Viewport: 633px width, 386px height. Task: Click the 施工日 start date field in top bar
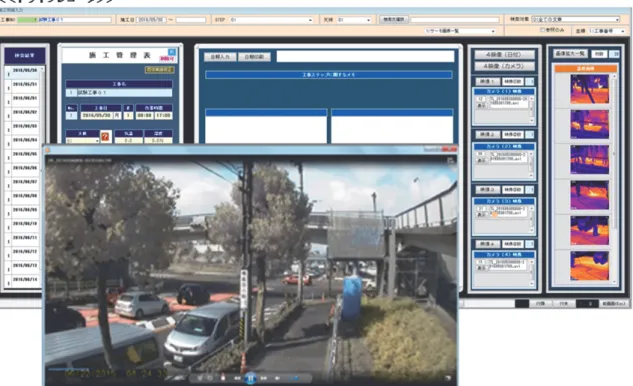[151, 20]
